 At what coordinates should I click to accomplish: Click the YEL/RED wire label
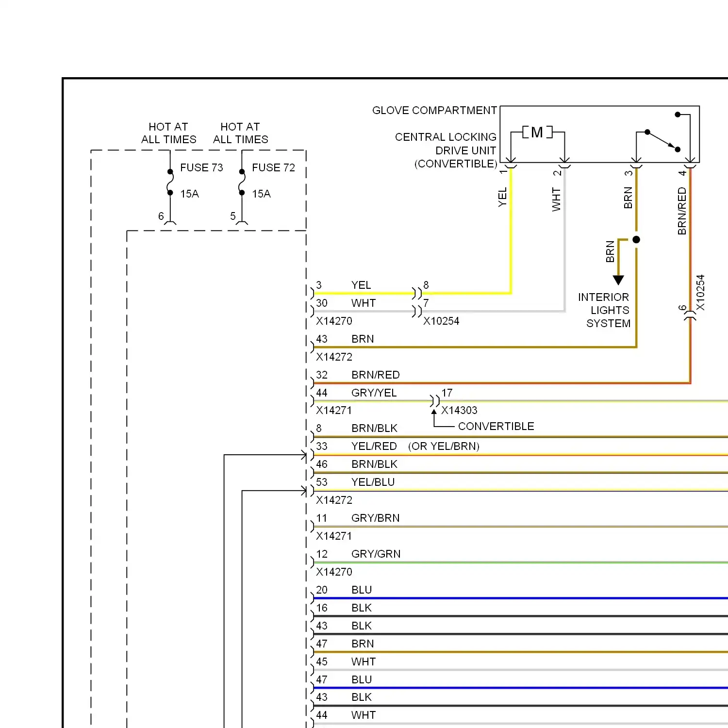pyautogui.click(x=374, y=446)
